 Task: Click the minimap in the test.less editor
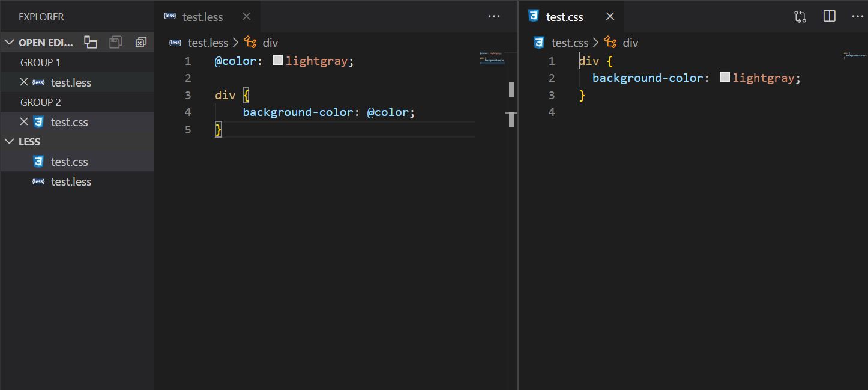(x=492, y=60)
